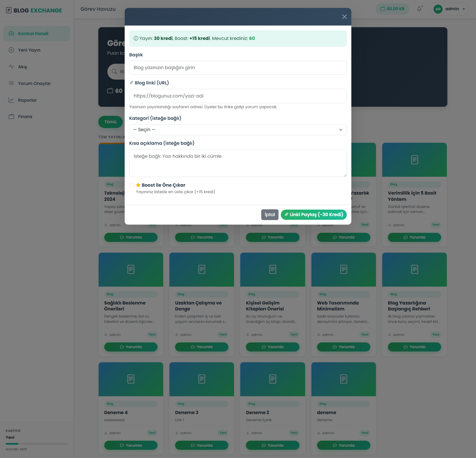
Task: Click the Finans wallet icon
Action: click(11, 117)
